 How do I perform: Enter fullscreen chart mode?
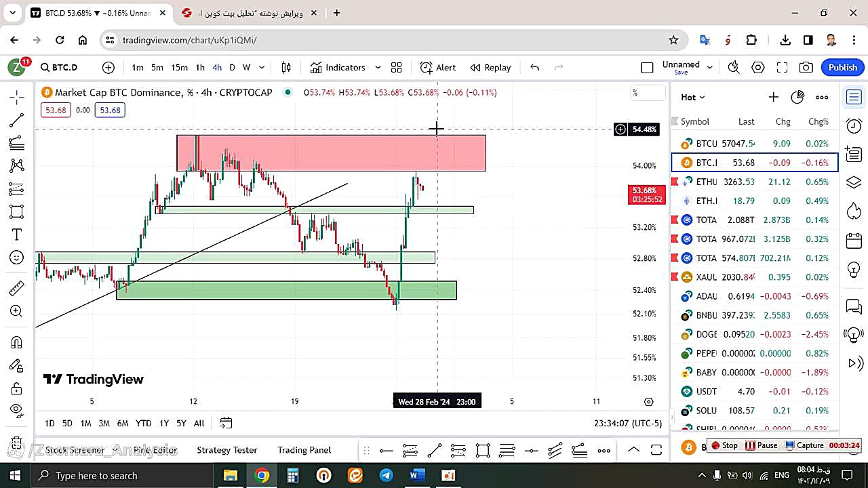pyautogui.click(x=782, y=67)
